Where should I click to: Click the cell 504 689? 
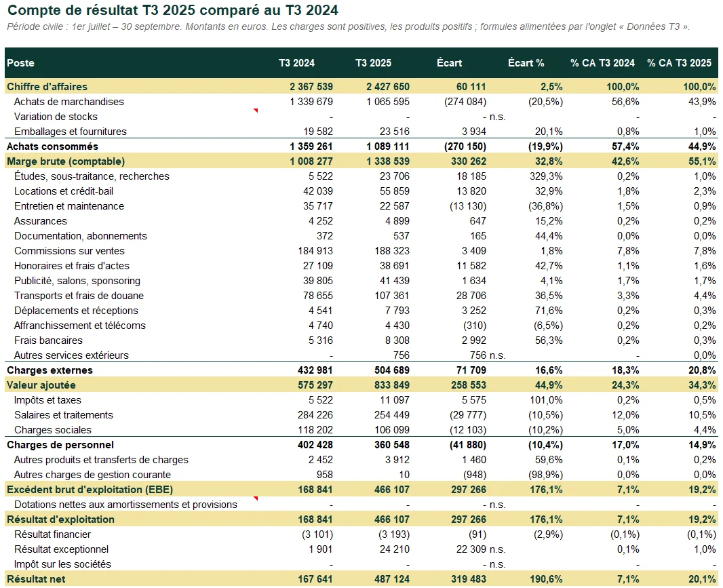tap(391, 370)
